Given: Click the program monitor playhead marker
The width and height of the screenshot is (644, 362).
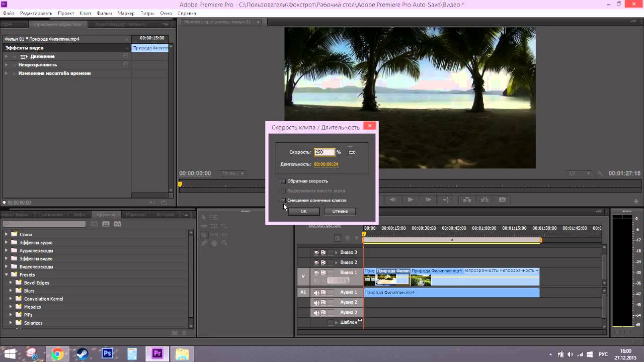Looking at the screenshot, I should tap(180, 185).
